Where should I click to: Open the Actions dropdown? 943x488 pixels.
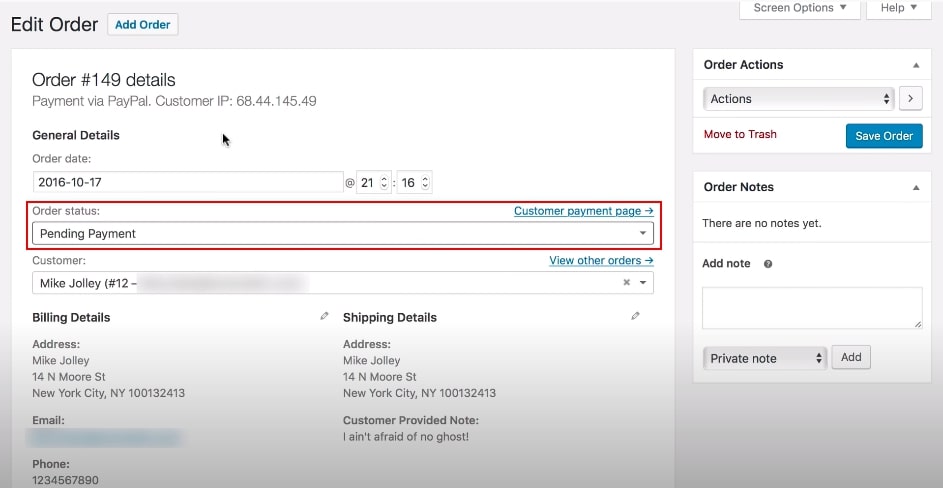tap(799, 99)
